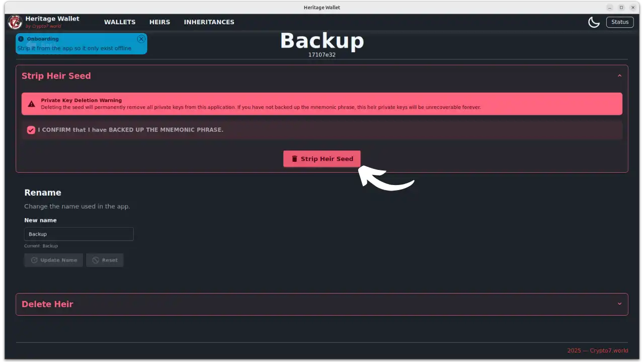Toggle dark mode moon icon
This screenshot has height=362, width=644.
point(594,22)
